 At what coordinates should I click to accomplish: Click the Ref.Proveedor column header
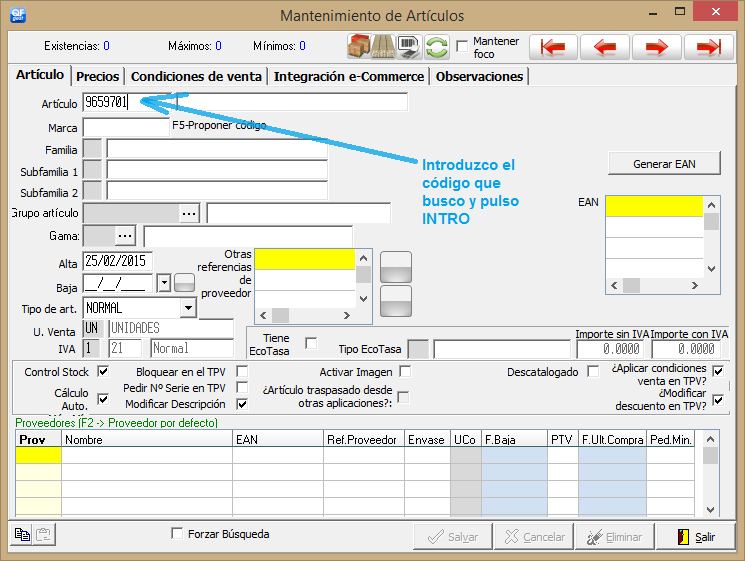click(363, 439)
